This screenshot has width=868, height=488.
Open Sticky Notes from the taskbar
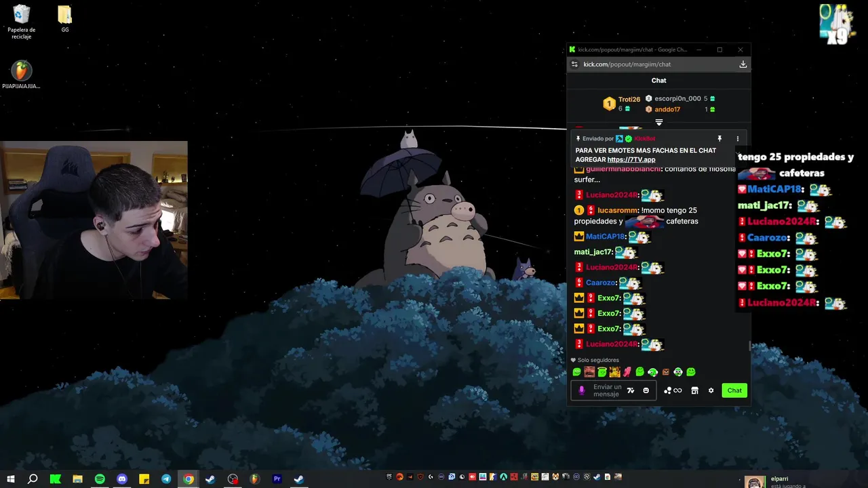click(144, 479)
